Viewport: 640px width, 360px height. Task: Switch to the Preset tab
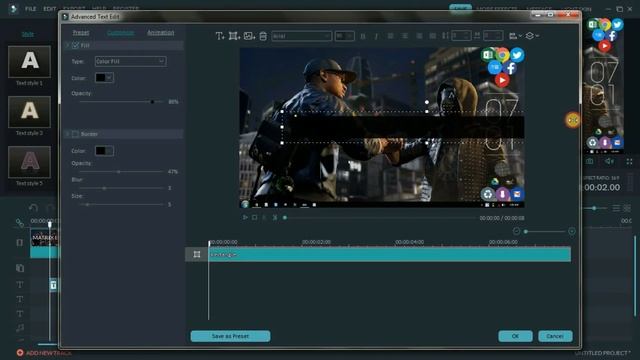tap(81, 33)
